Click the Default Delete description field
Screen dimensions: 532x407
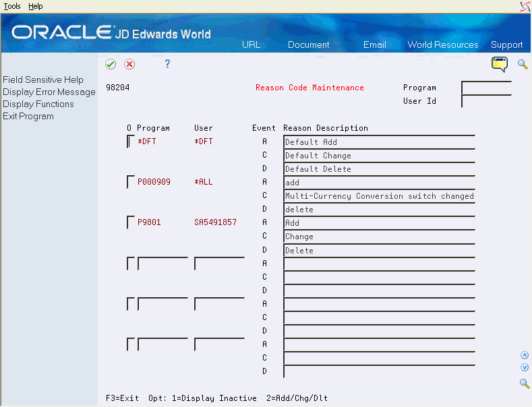click(379, 169)
